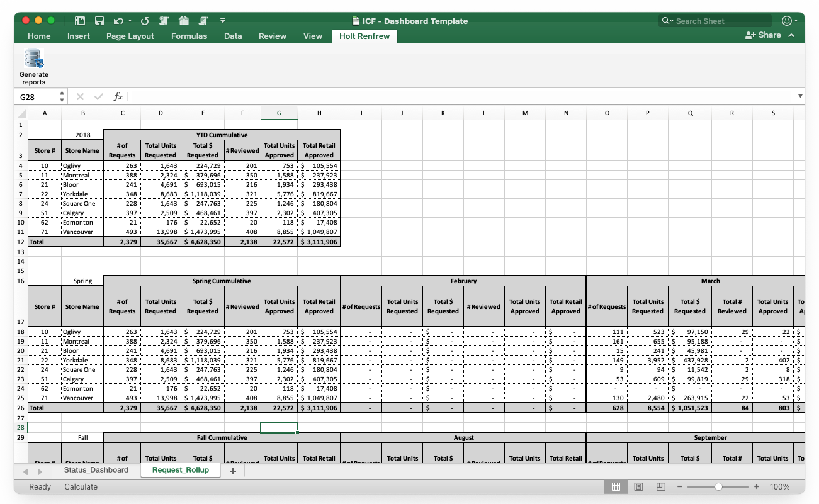Open the Insert ribbon tab
The height and width of the screenshot is (504, 819).
tap(79, 36)
